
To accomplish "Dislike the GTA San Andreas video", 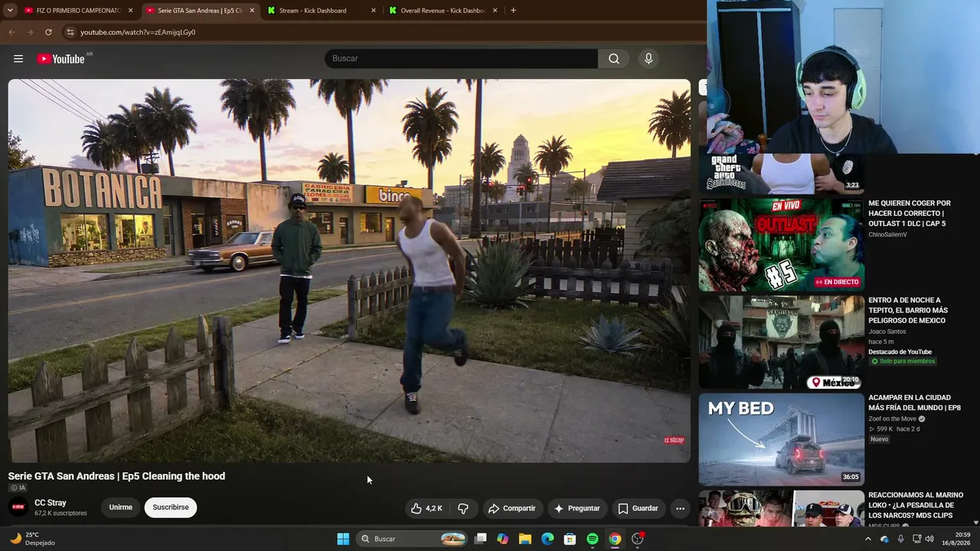I will pyautogui.click(x=463, y=508).
